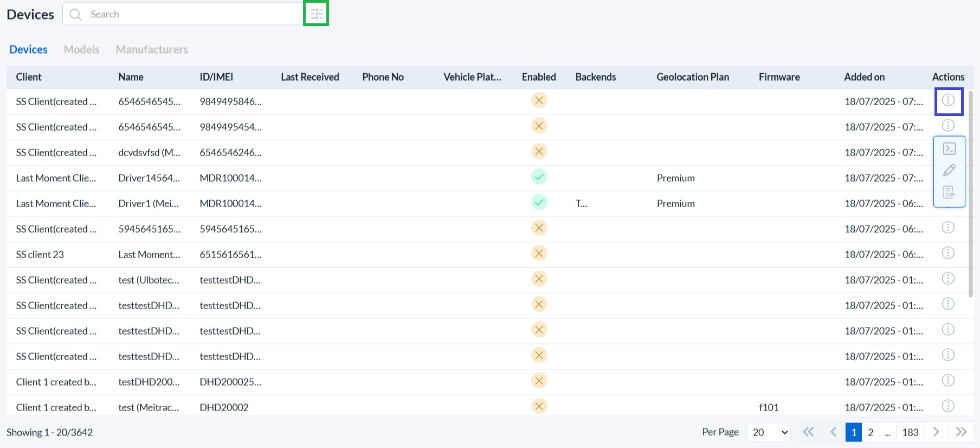
Task: Switch to the Models tab
Action: tap(81, 49)
